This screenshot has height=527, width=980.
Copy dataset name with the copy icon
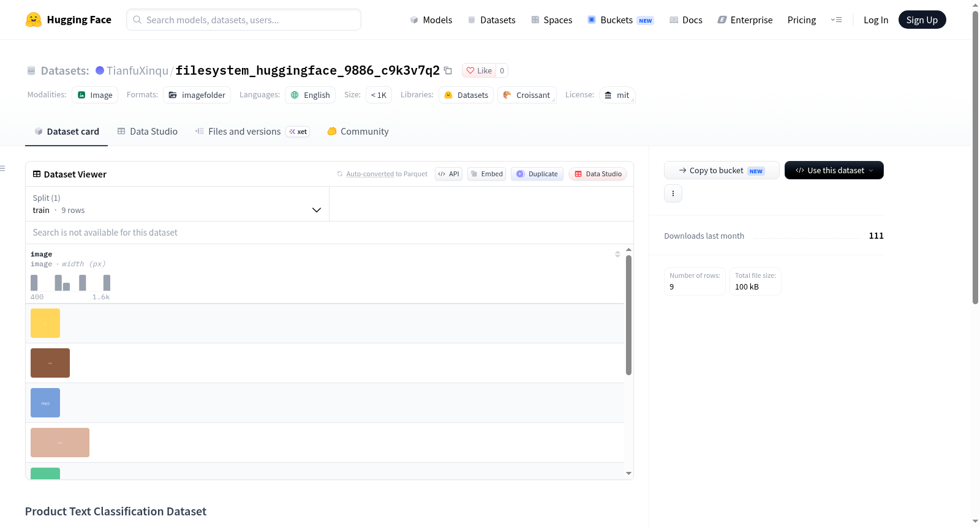pyautogui.click(x=448, y=70)
